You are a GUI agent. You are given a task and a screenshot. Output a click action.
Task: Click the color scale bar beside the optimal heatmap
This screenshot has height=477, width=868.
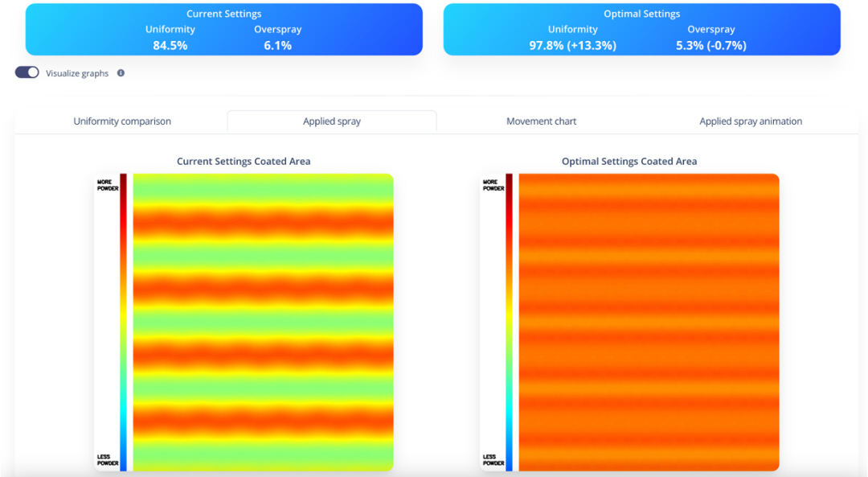coord(509,322)
